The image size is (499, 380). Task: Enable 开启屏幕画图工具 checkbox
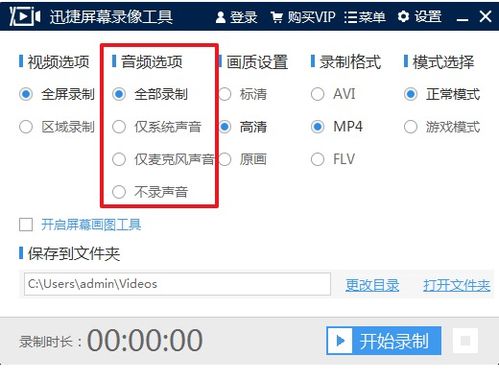pos(26,225)
